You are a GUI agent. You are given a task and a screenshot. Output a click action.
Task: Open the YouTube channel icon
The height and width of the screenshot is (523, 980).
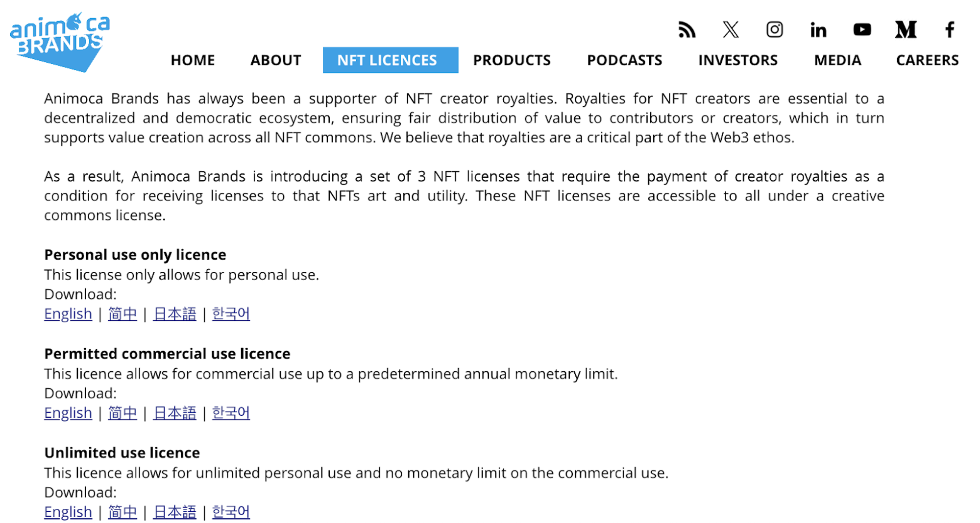point(862,30)
